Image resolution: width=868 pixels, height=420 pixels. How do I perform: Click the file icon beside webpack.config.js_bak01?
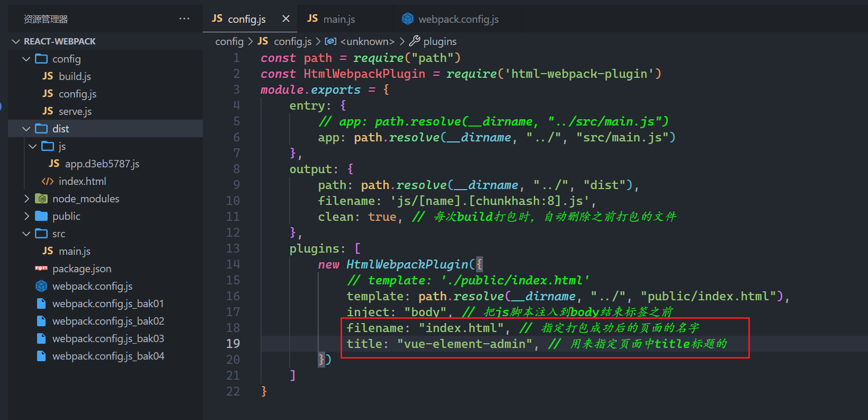41,303
